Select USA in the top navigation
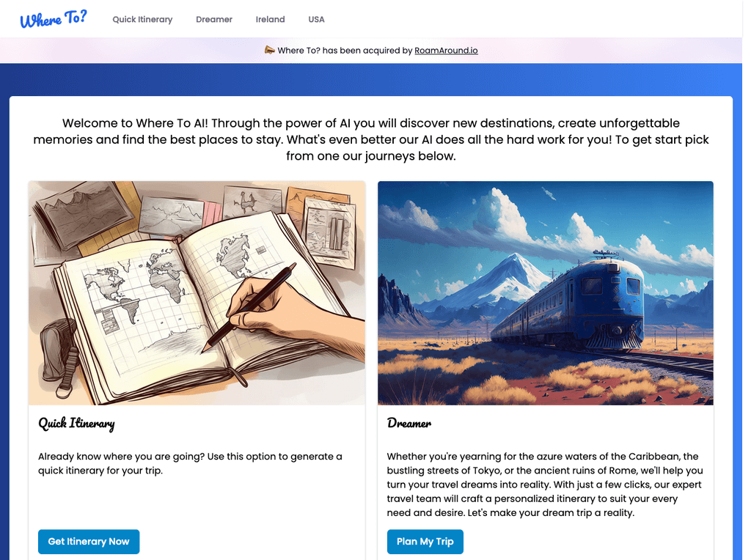 tap(316, 19)
